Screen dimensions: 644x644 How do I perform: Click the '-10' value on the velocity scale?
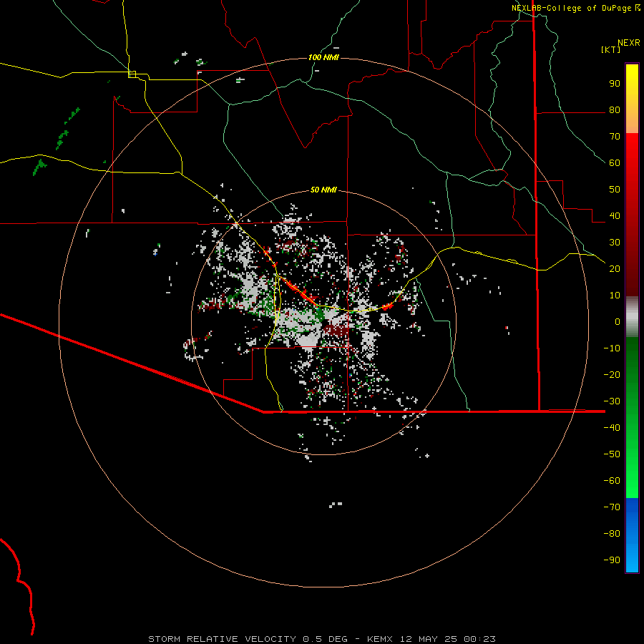coord(612,348)
